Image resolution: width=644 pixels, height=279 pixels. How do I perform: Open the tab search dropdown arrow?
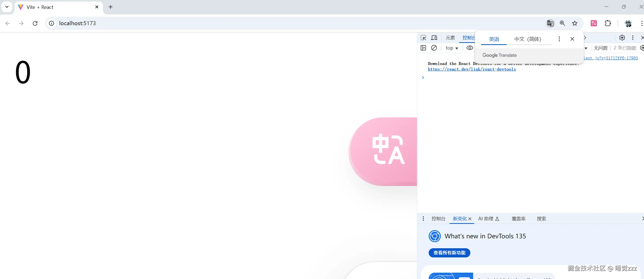pyautogui.click(x=7, y=7)
